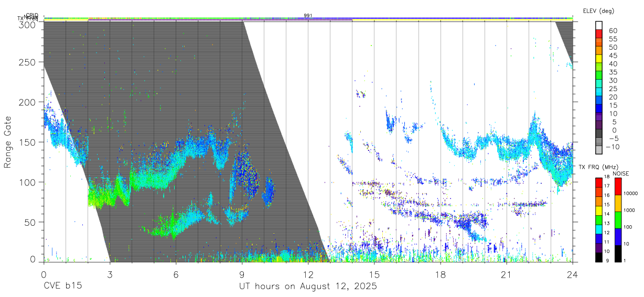The height and width of the screenshot is (297, 644).
Task: Select the black NOISE swatch between 10 and 1
Action: click(617, 254)
